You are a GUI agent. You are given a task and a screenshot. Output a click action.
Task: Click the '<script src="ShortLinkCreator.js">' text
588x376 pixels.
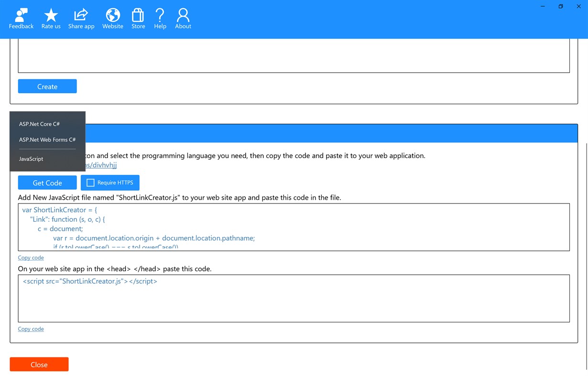[x=90, y=281]
